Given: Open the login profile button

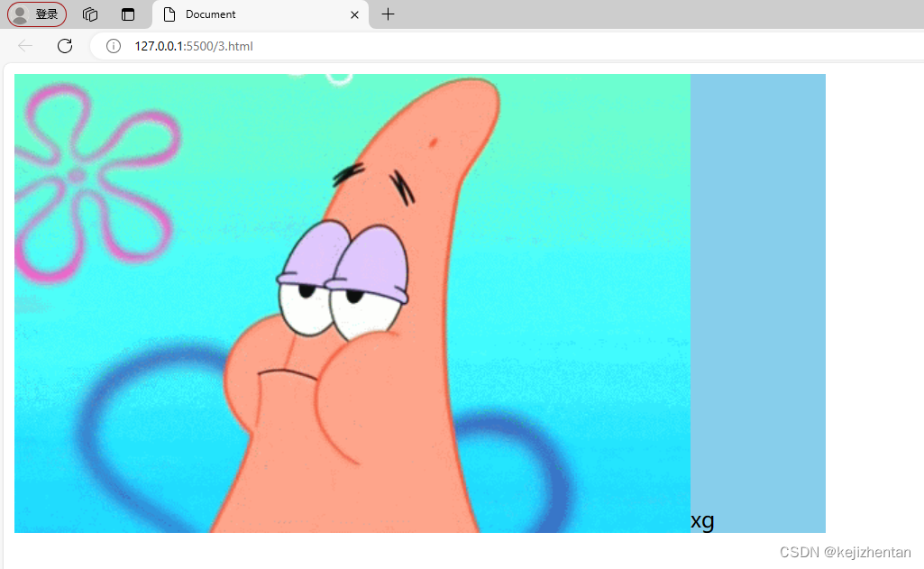Looking at the screenshot, I should point(37,14).
